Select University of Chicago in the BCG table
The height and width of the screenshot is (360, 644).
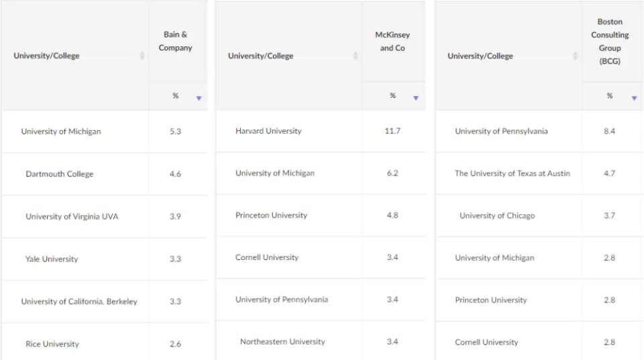click(x=497, y=216)
